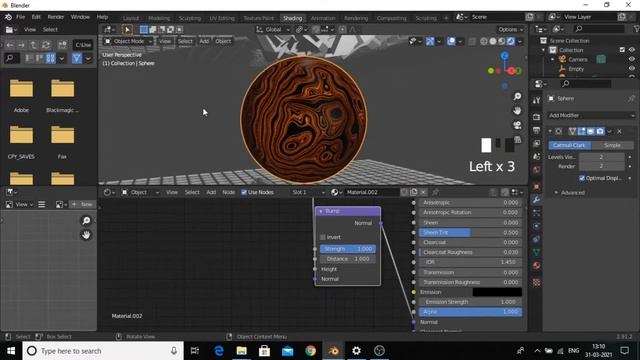Viewport: 640px width, 360px height.
Task: Open the Texture properties checker tab
Action: (x=536, y=282)
